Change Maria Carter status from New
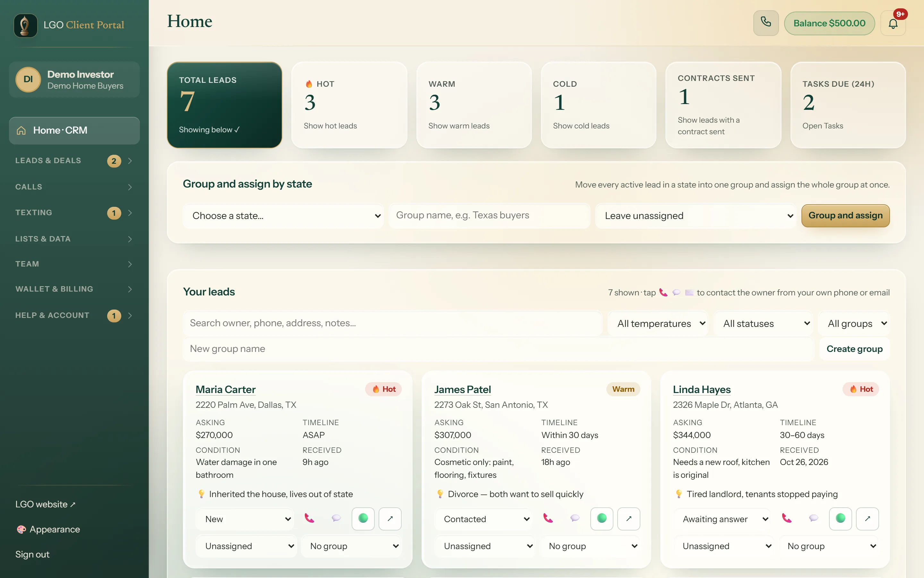This screenshot has height=578, width=924. 245,519
